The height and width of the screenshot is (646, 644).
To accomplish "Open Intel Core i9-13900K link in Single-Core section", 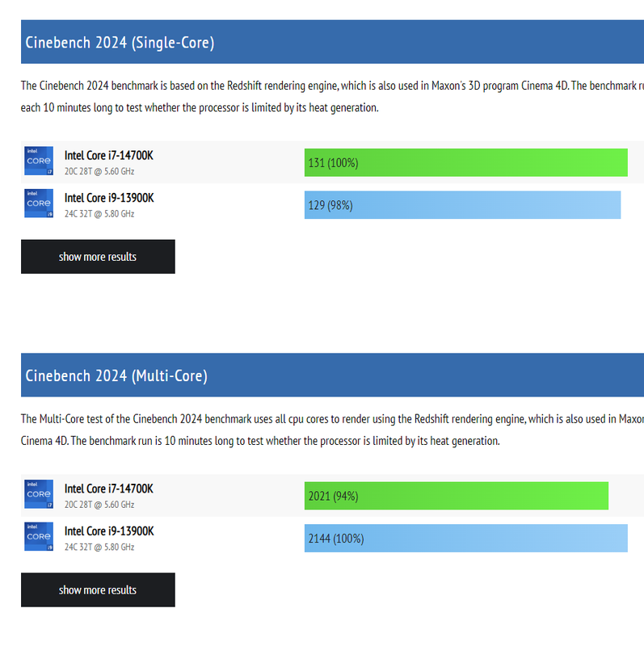I will (x=109, y=198).
